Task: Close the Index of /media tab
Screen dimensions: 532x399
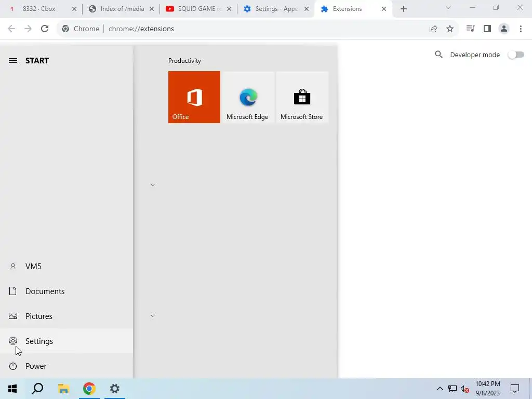Action: click(x=152, y=9)
